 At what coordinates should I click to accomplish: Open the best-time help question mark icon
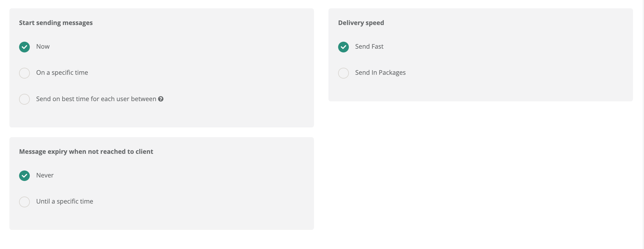pos(161,99)
